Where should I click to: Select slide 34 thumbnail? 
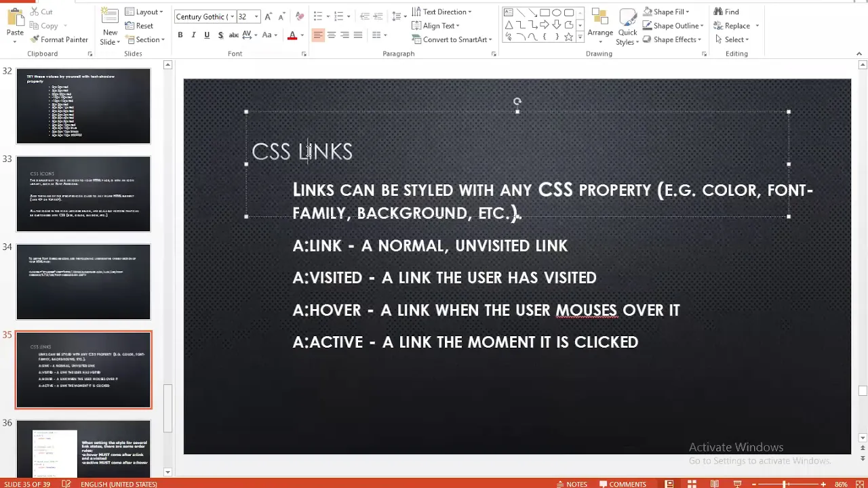[83, 282]
